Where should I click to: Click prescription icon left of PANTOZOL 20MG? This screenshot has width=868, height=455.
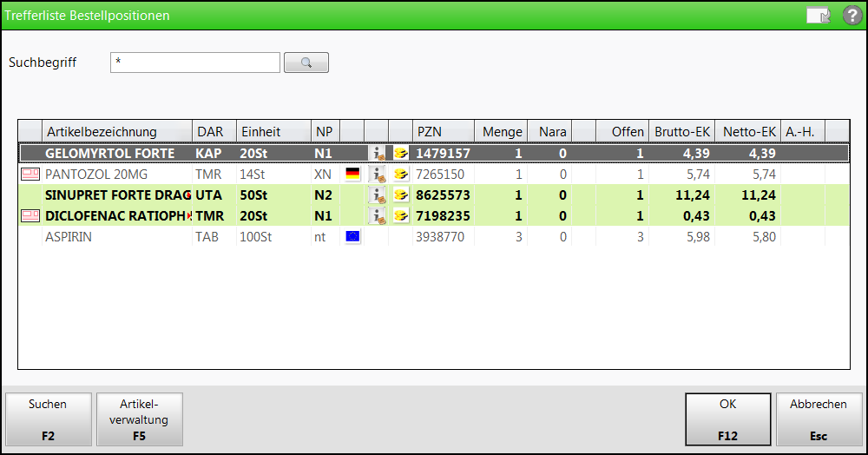tap(30, 175)
